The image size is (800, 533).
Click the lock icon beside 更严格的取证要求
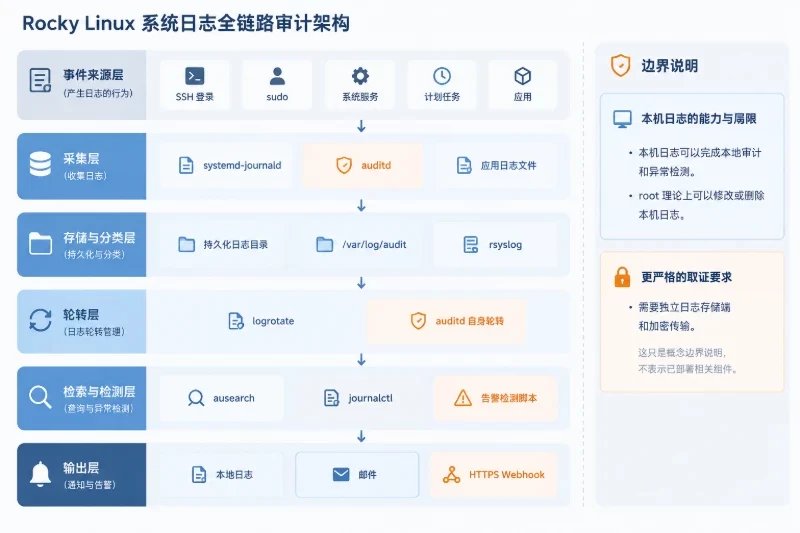pyautogui.click(x=622, y=277)
